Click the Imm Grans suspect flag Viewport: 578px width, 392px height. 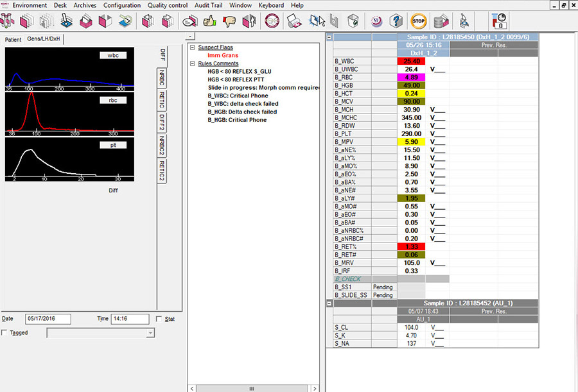pyautogui.click(x=223, y=55)
